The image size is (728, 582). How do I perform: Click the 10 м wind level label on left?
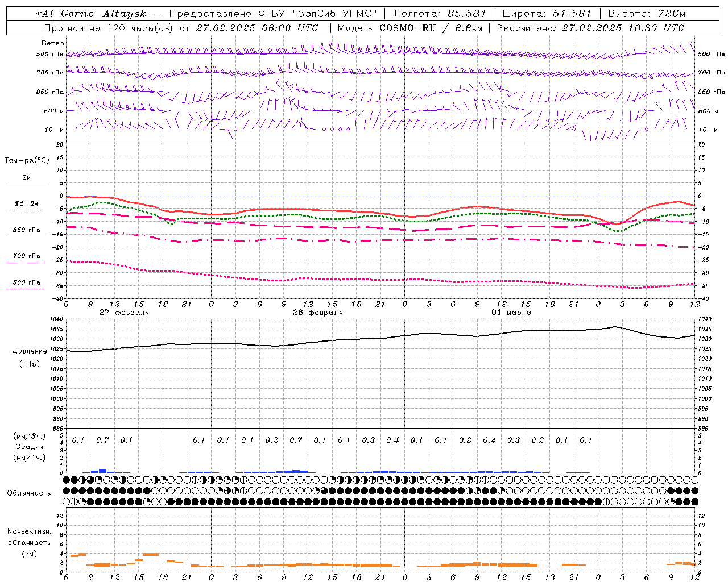[54, 130]
